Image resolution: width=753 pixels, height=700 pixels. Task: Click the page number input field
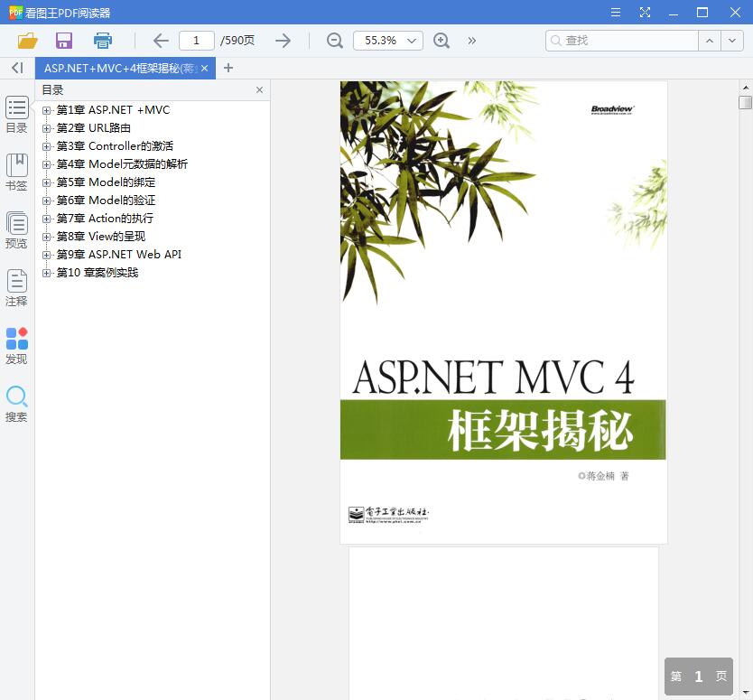[x=197, y=41]
